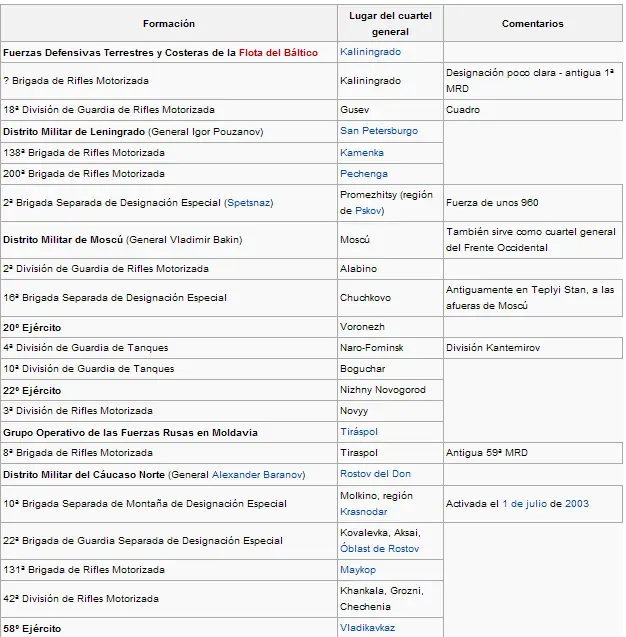Screen dimensions: 626x637
Task: Click the Designación poco clara comment cell
Action: pyautogui.click(x=533, y=81)
